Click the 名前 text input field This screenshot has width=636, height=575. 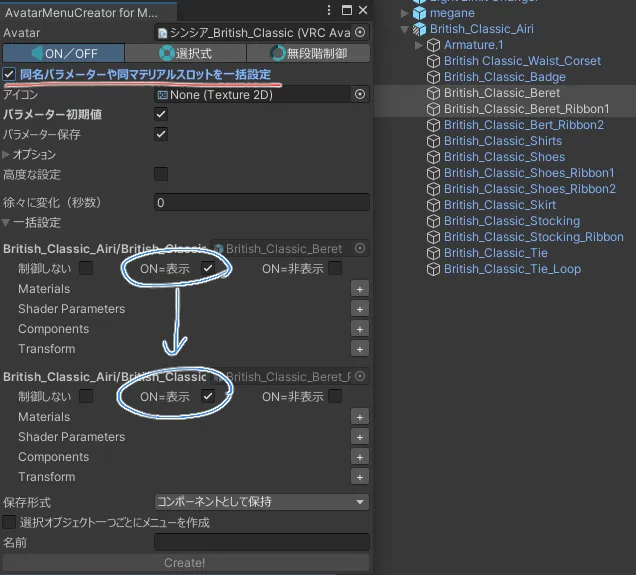pos(261,542)
